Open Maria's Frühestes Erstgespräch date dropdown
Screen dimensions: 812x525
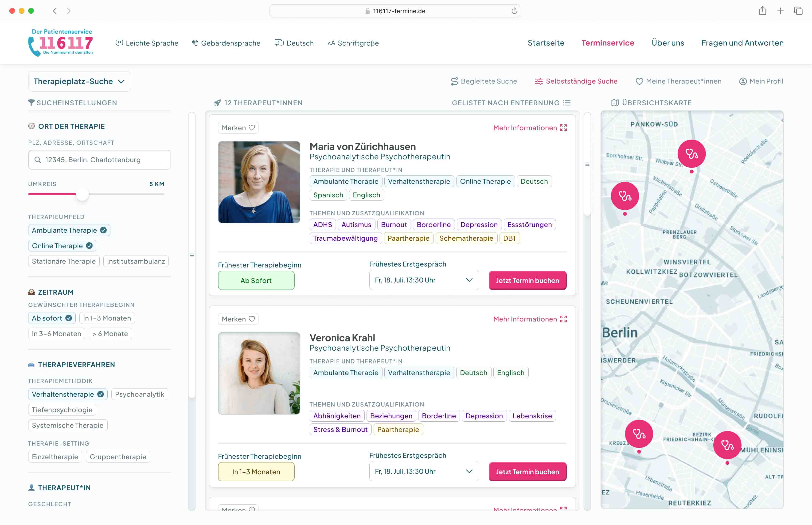[x=424, y=280]
